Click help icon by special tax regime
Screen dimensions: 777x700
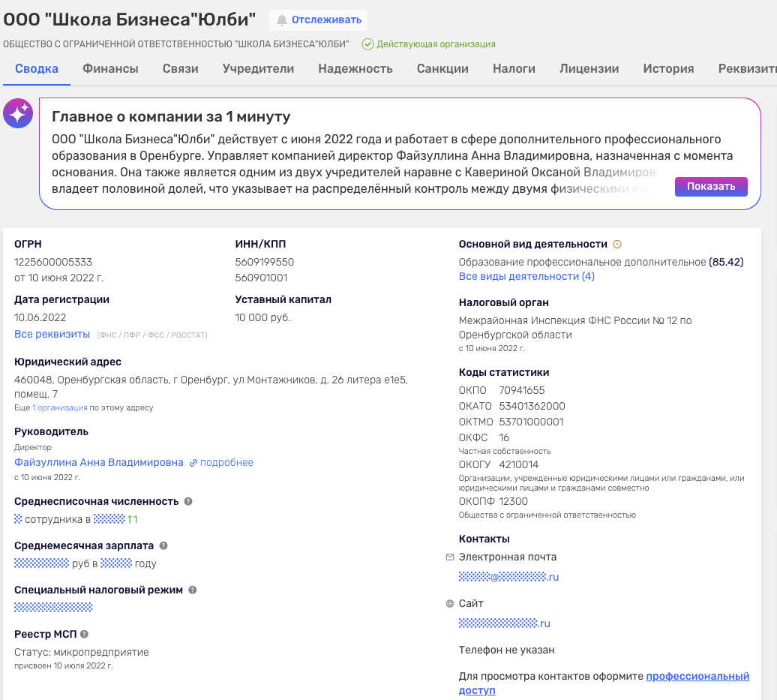193,590
